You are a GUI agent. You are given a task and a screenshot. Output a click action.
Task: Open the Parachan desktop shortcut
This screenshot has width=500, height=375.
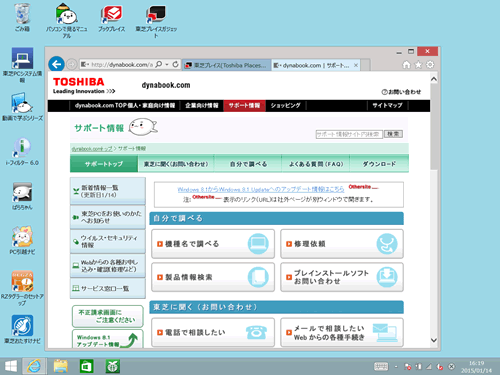pyautogui.click(x=22, y=196)
